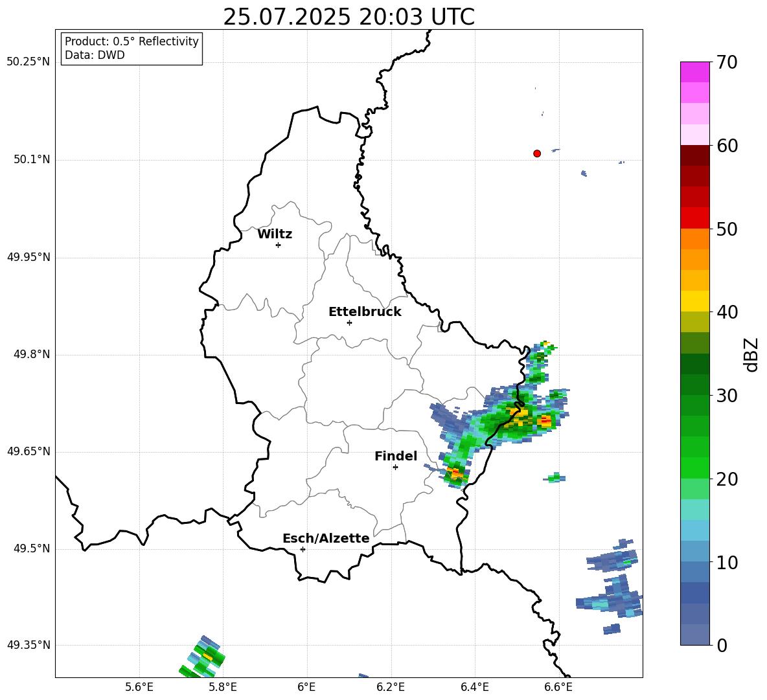
Task: Click the dBZ colorbar axis label
Action: click(751, 354)
